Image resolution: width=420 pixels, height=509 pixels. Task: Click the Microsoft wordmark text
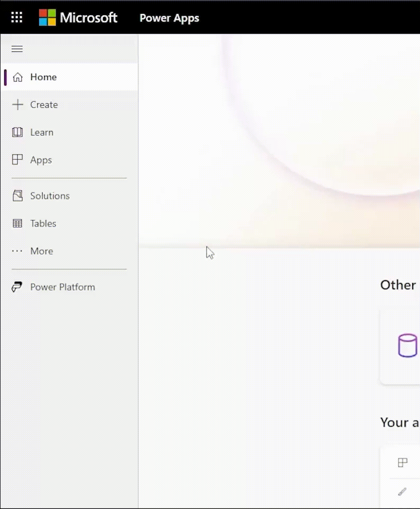[x=89, y=18]
